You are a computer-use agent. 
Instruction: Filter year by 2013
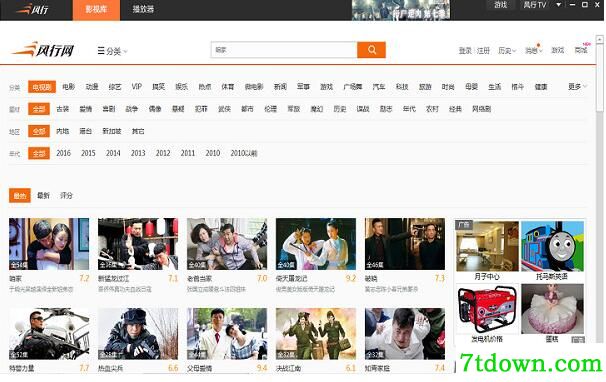(138, 153)
